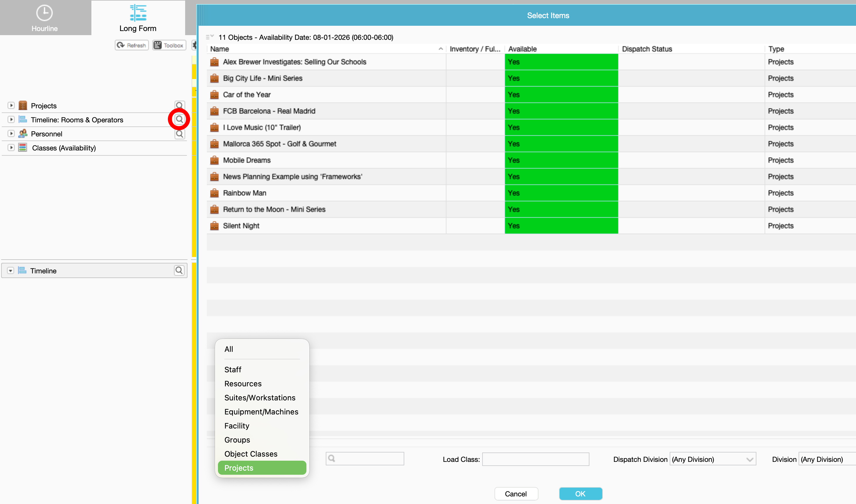Image resolution: width=856 pixels, height=504 pixels.
Task: Choose Suites/Workstations from the popup menu
Action: 260,398
